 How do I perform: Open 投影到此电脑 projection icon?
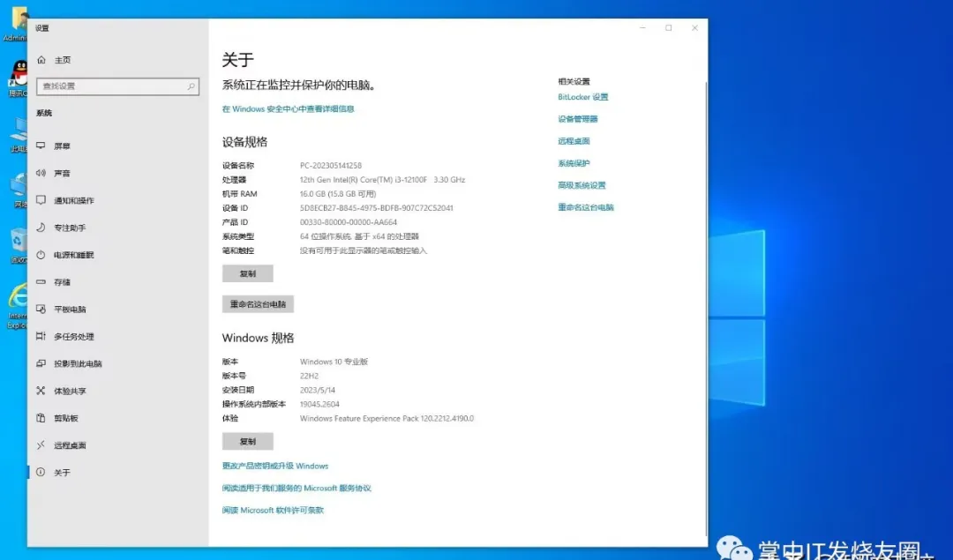pyautogui.click(x=41, y=363)
